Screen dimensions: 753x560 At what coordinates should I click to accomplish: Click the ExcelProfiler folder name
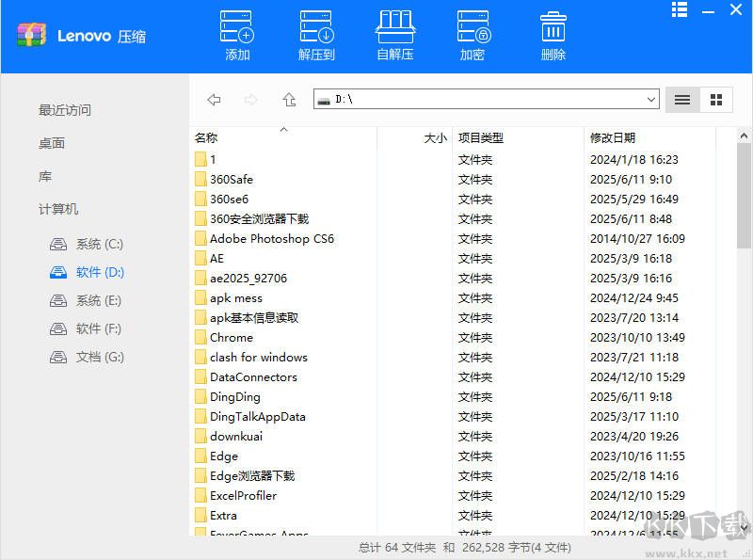pos(243,496)
